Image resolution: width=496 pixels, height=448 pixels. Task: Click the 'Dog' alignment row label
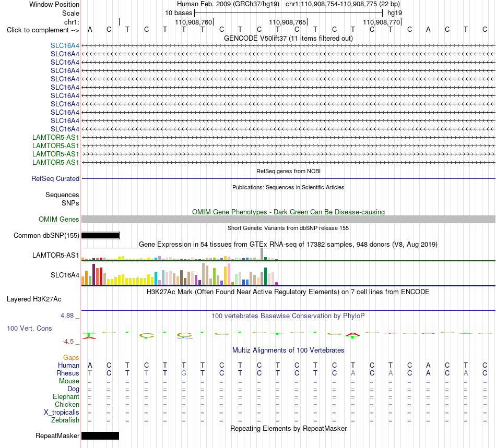[74, 389]
